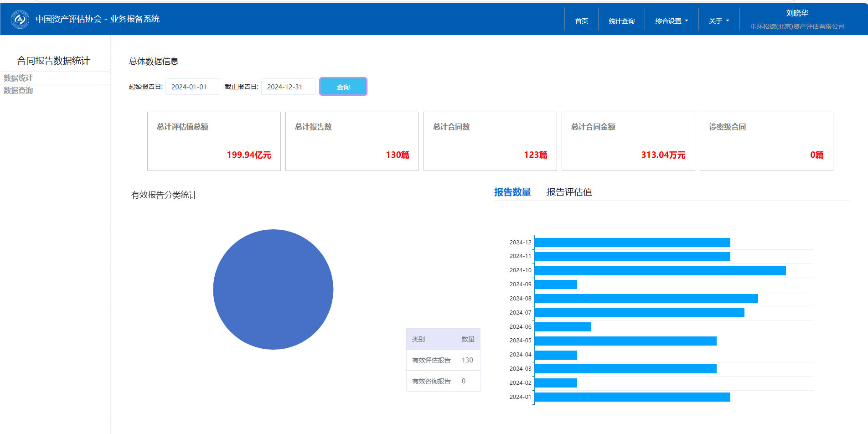Viewport: 868px width, 434px height.
Task: Click the association logo icon in header
Action: click(20, 19)
